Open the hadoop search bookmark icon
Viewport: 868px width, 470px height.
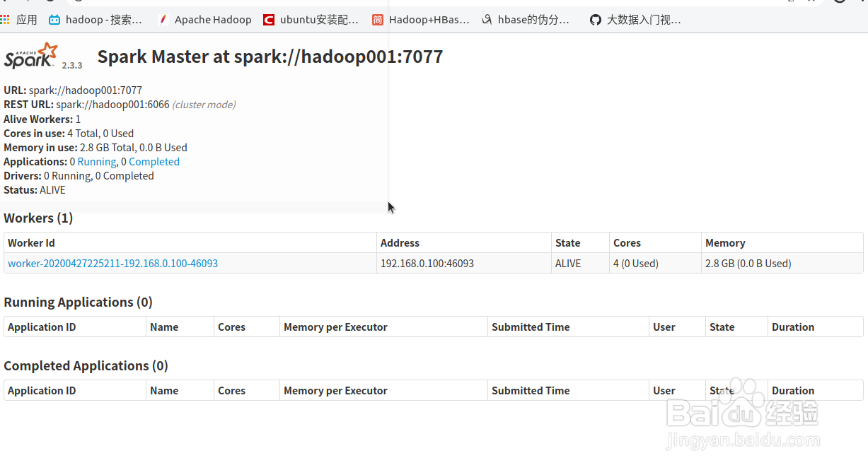54,20
